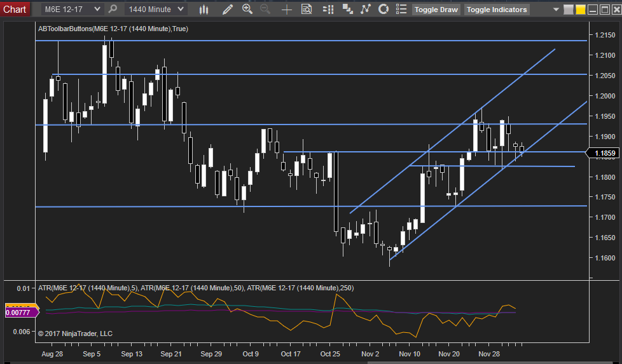Click the data series squares icon
Screen dimensions: 622x364
tap(347, 9)
